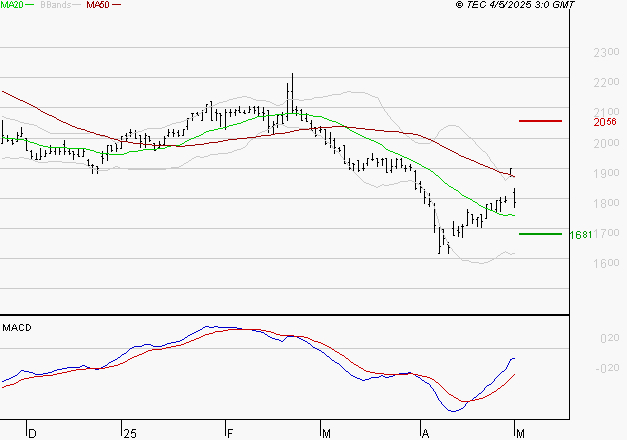Click the 2200 price axis label
Viewport: 627px width, 440px height.
pos(606,82)
